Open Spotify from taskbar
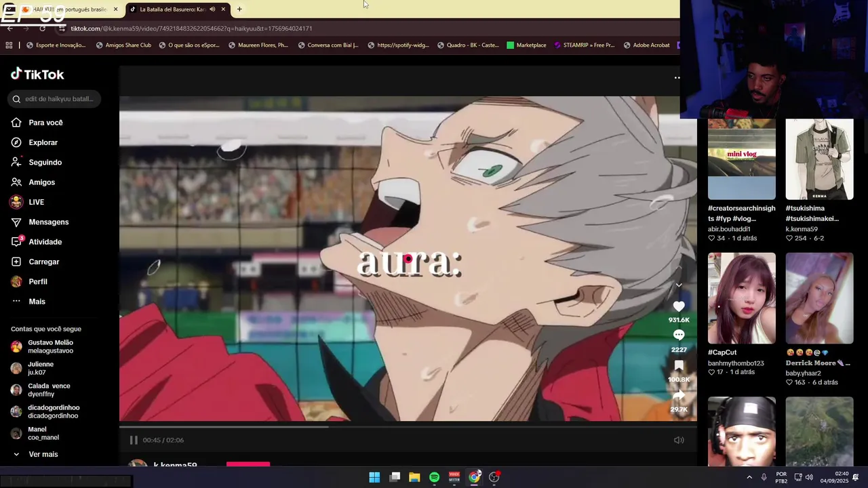This screenshot has height=488, width=868. click(x=434, y=477)
